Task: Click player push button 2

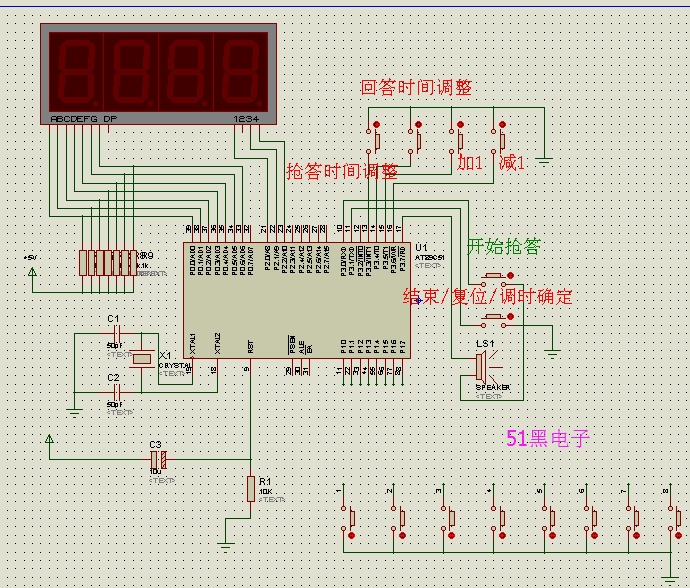Action: 398,518
